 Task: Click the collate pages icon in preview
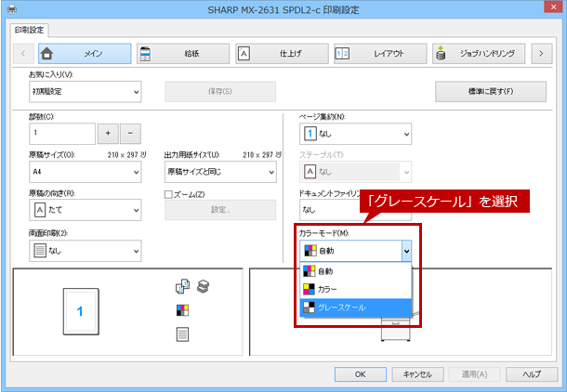point(182,286)
